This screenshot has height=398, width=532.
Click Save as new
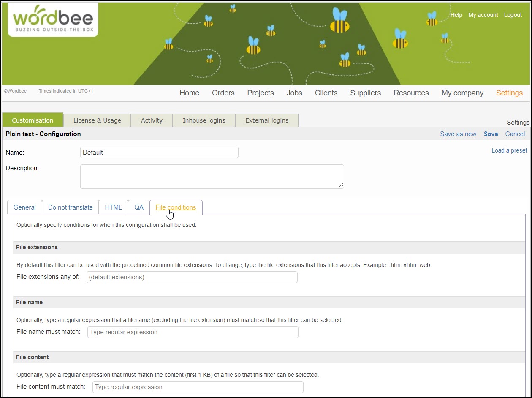(458, 134)
